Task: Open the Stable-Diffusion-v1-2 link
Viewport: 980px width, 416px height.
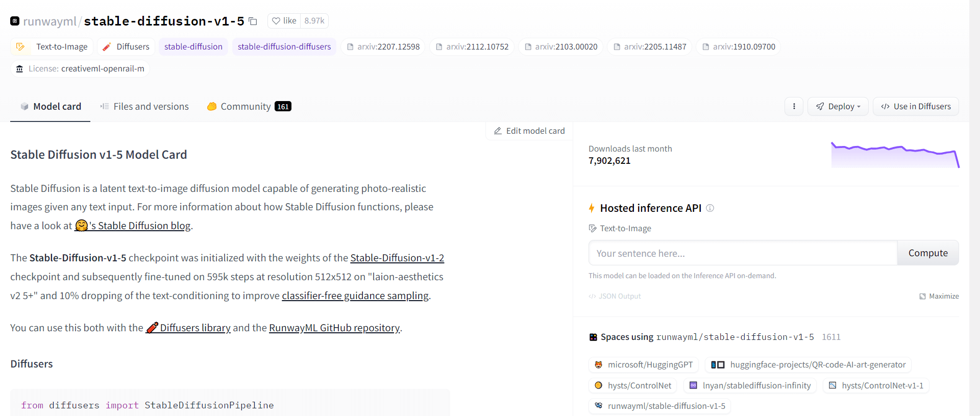Action: pyautogui.click(x=397, y=258)
